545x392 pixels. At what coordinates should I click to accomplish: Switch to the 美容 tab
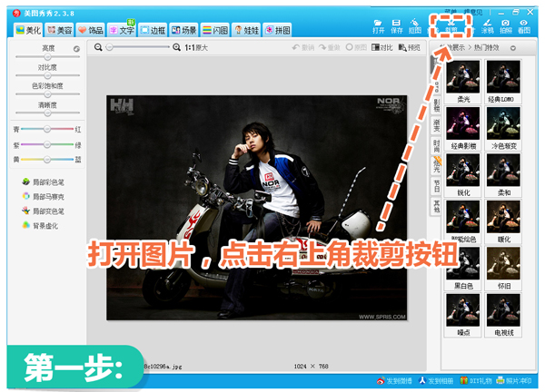[60, 30]
